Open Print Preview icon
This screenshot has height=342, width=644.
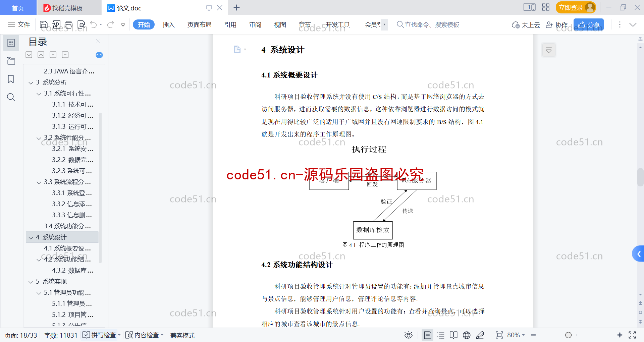[81, 24]
